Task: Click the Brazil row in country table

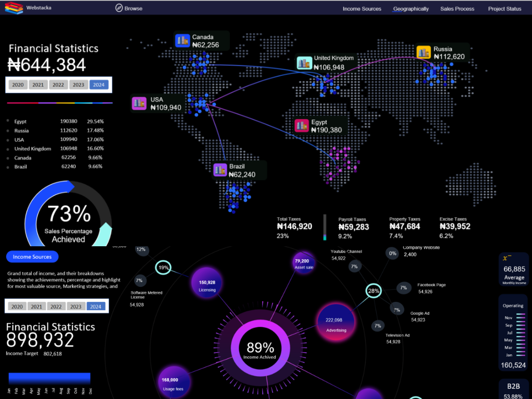Action: click(x=56, y=167)
